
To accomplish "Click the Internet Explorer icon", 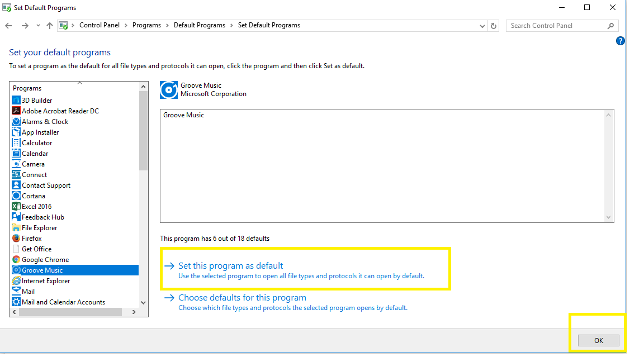I will point(16,281).
